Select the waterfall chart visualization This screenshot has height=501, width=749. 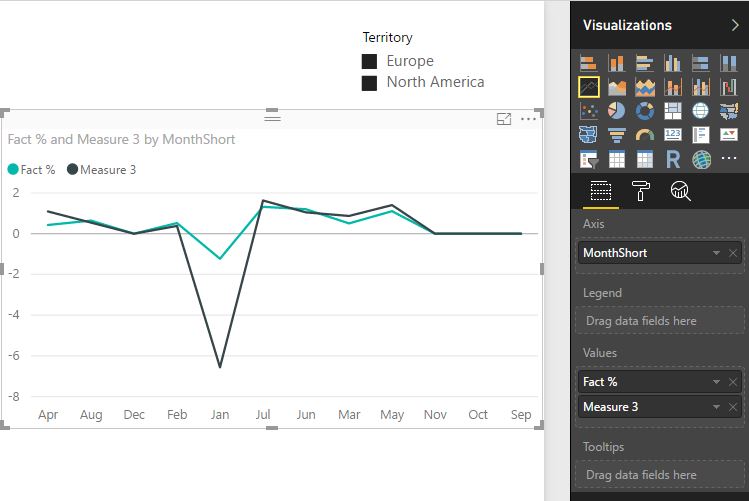pos(728,87)
